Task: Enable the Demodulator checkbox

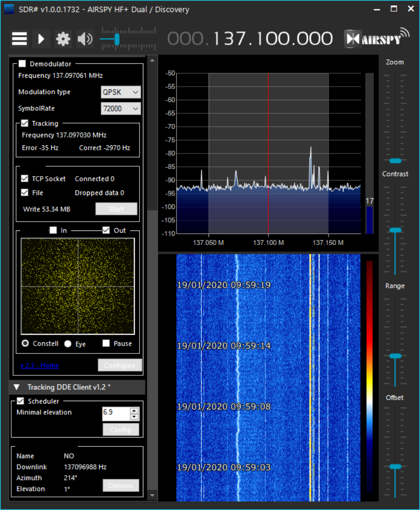Action: click(22, 63)
